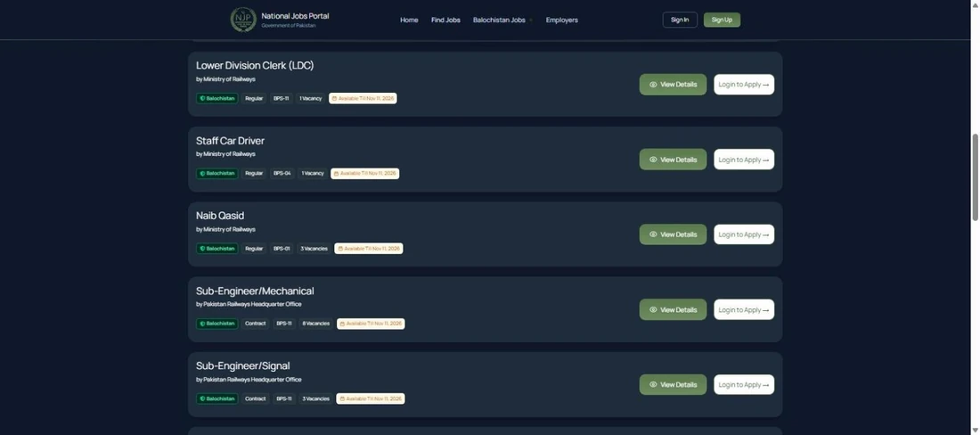The image size is (980, 435).
Task: Click eye icon in Staff Car Driver View Details
Action: click(x=653, y=160)
